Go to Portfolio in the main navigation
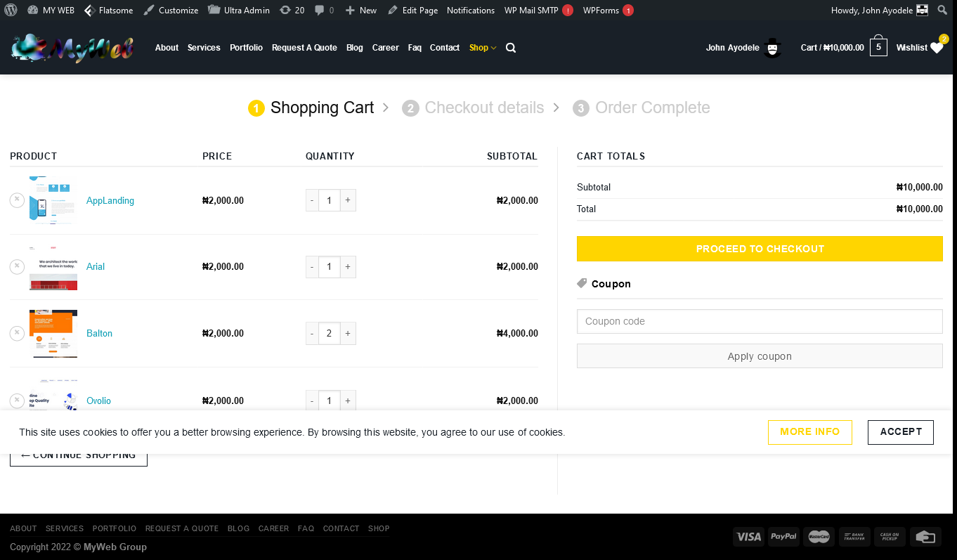Image resolution: width=957 pixels, height=560 pixels. tap(246, 48)
